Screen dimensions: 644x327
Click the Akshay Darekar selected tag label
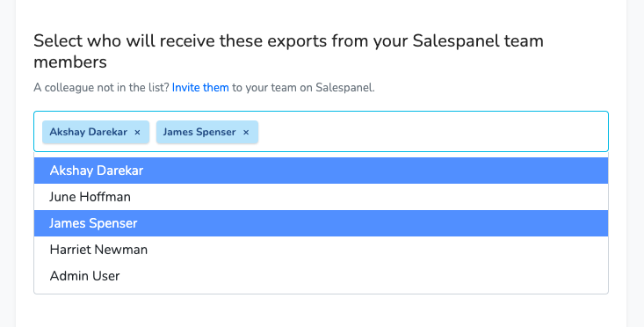[x=89, y=132]
